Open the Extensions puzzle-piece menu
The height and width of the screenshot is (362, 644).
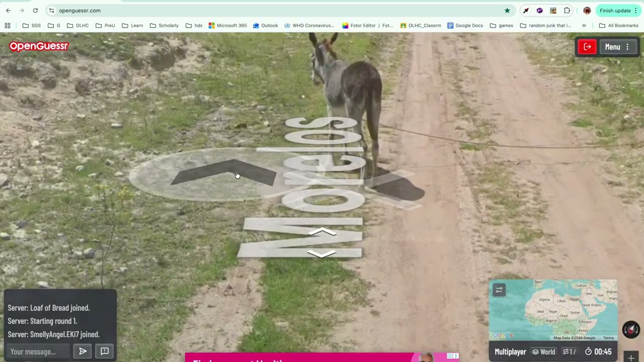coord(567,11)
